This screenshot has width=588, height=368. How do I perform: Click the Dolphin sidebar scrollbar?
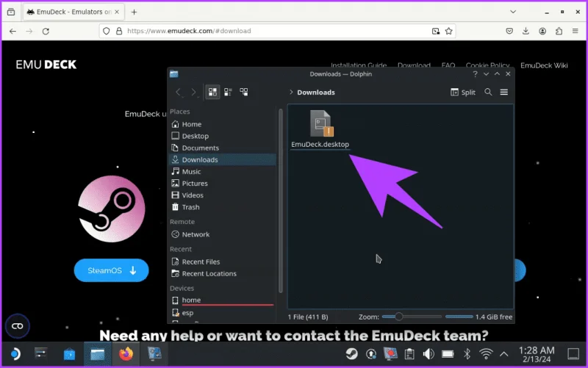pos(281,201)
